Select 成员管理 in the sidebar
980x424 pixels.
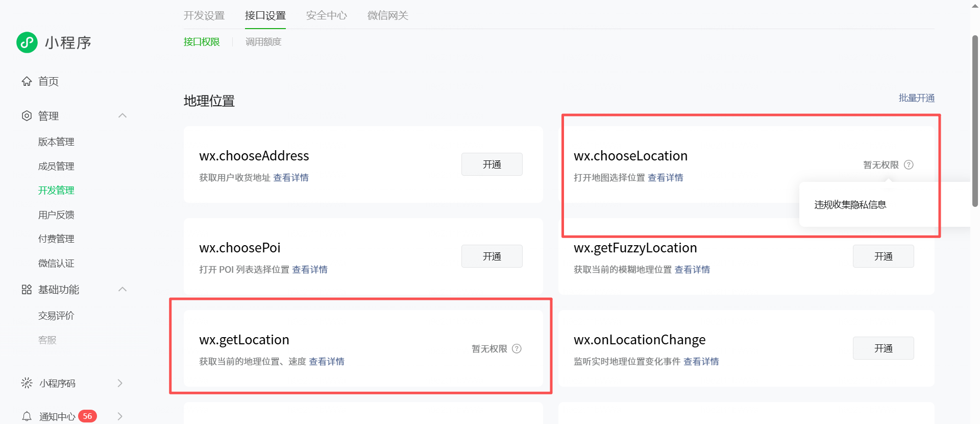coord(56,166)
